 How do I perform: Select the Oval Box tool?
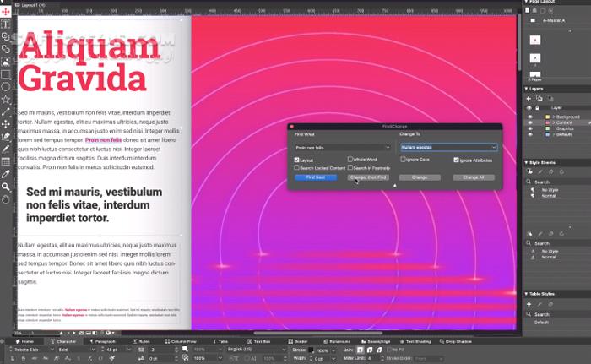6,87
